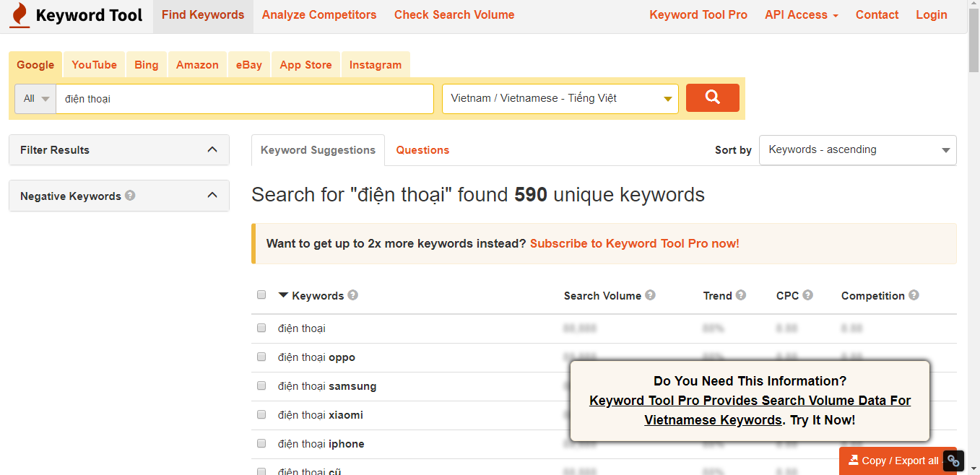Click help icon next to Competition column

[914, 295]
